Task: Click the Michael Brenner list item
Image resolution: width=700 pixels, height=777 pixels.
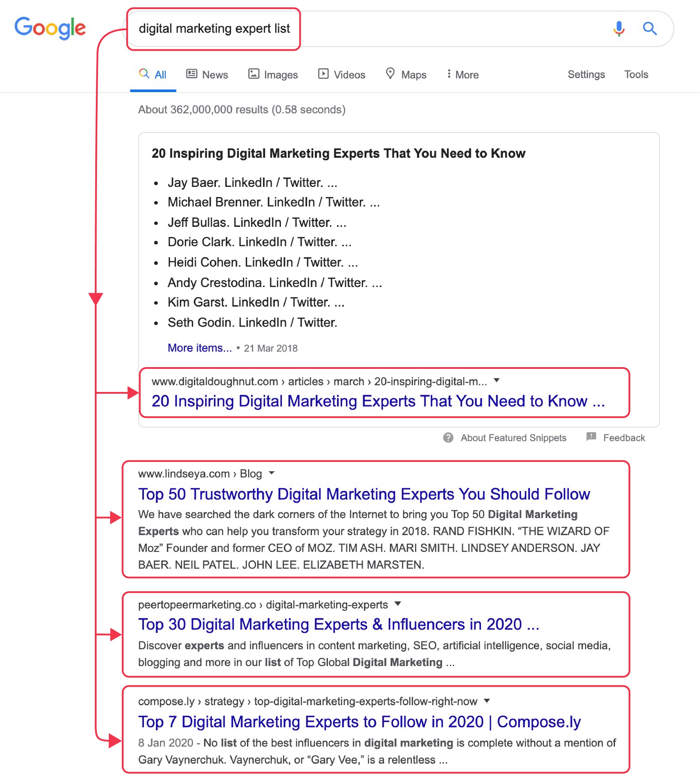Action: pyautogui.click(x=273, y=202)
